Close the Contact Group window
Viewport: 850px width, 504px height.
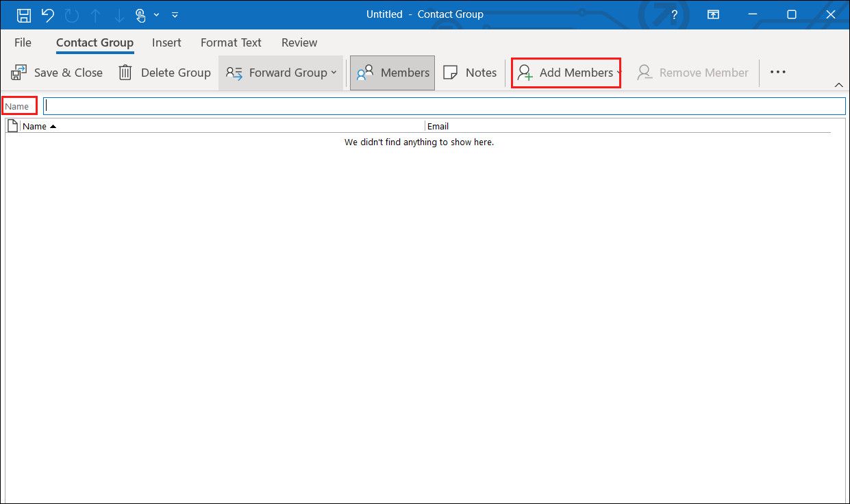click(829, 14)
